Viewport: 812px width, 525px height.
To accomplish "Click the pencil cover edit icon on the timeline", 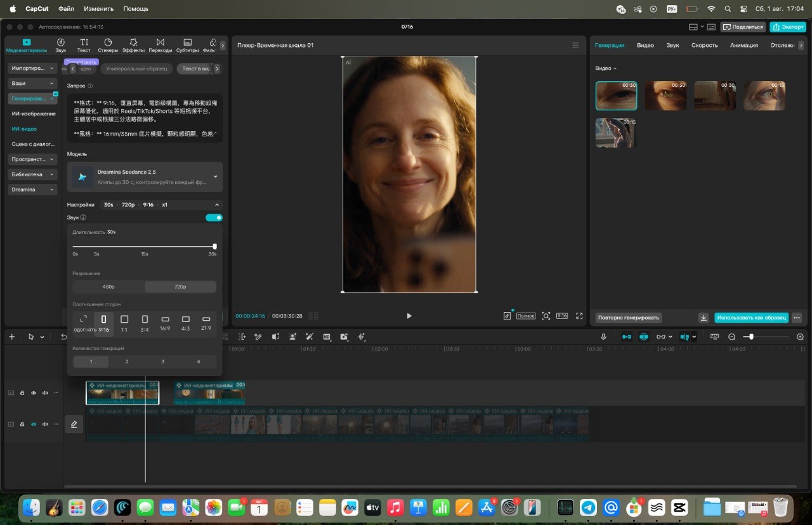I will point(74,424).
